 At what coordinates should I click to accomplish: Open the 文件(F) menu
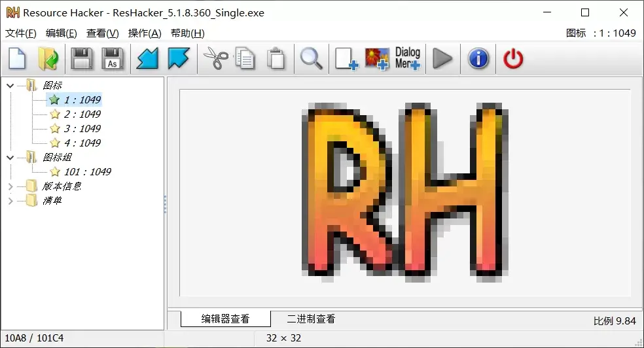click(x=20, y=33)
